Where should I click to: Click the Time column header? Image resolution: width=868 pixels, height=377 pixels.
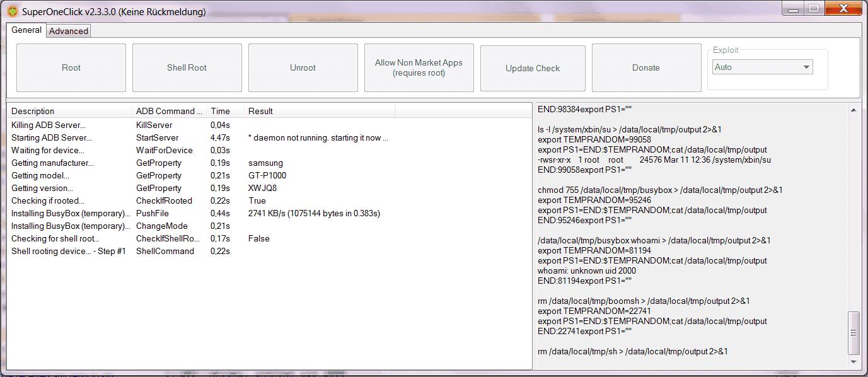pyautogui.click(x=226, y=111)
